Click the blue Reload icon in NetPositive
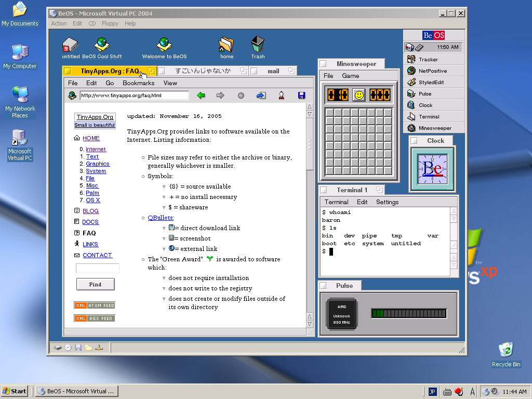 (x=261, y=96)
